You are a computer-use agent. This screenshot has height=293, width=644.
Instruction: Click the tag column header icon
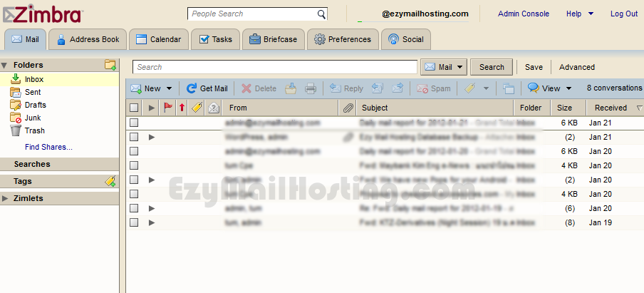click(x=197, y=108)
